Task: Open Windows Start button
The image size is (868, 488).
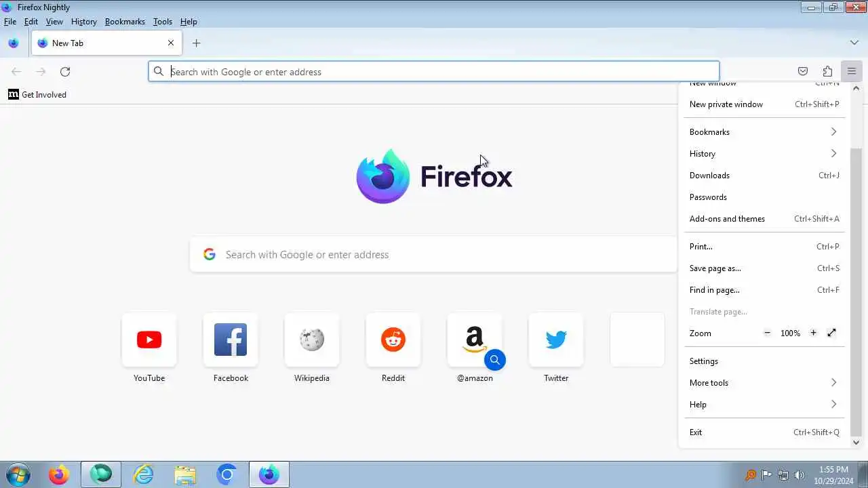Action: [x=18, y=474]
